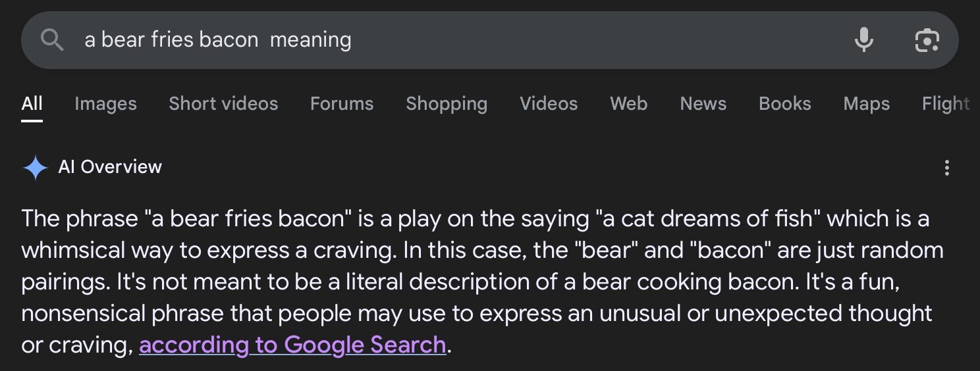980x371 pixels.
Task: Open Google Lens camera search
Action: (x=927, y=41)
